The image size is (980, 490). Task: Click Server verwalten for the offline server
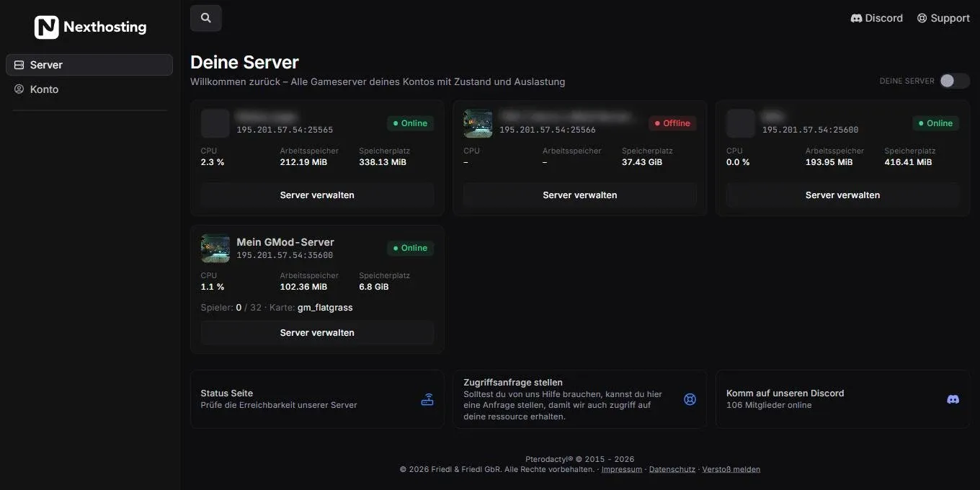580,195
